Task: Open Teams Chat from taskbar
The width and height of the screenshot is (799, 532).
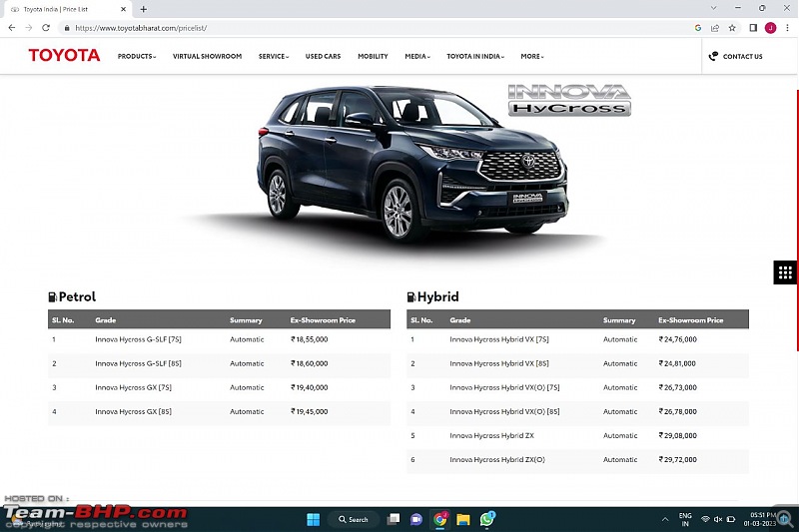Action: [416, 519]
